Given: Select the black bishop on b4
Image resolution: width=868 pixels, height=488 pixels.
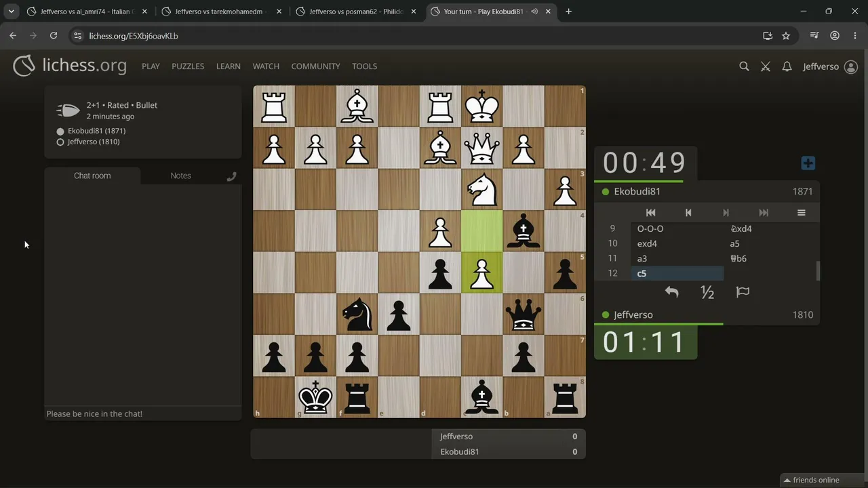Looking at the screenshot, I should [524, 231].
